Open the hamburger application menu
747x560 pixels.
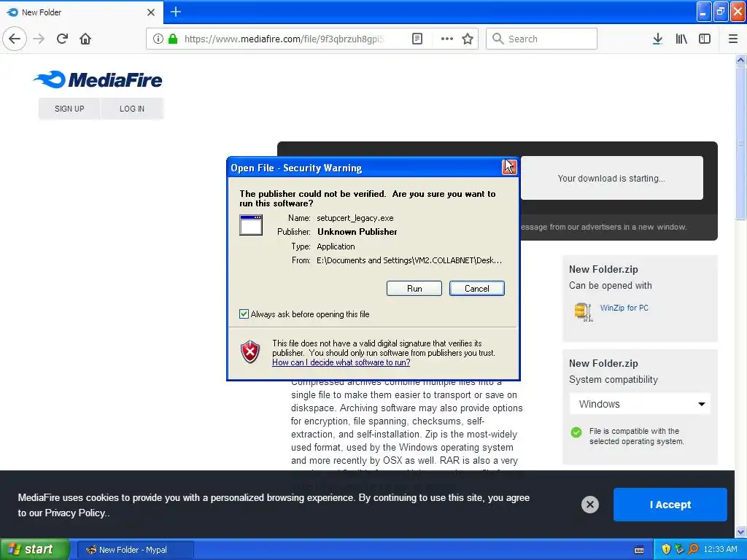tap(732, 39)
